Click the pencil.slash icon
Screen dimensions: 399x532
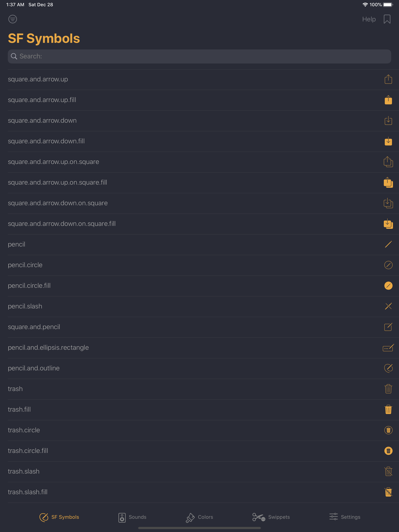pos(388,306)
